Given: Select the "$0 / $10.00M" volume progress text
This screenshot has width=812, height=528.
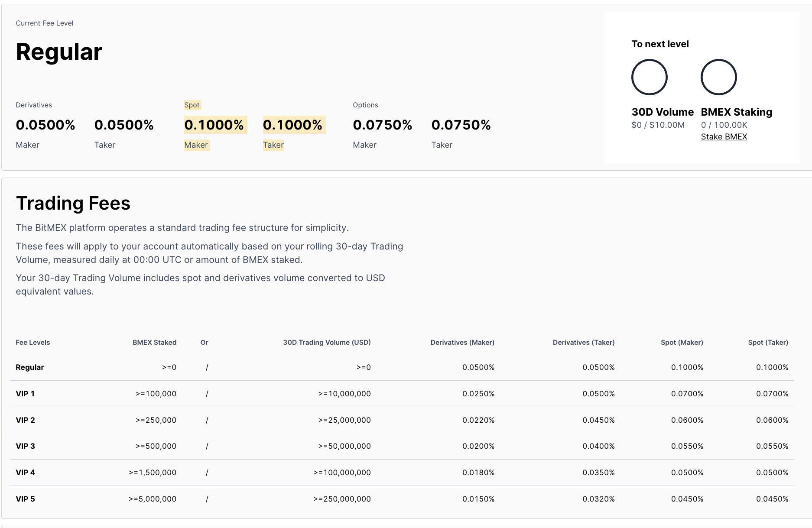Looking at the screenshot, I should tap(658, 125).
